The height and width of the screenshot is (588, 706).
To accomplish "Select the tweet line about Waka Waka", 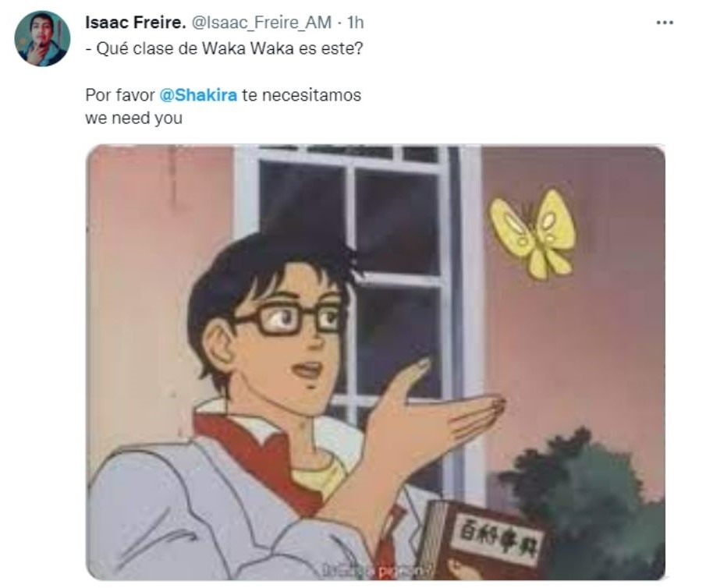I will (224, 48).
